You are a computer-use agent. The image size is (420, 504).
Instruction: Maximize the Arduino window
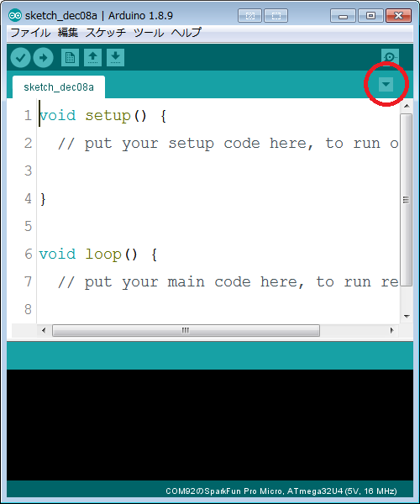[370, 15]
